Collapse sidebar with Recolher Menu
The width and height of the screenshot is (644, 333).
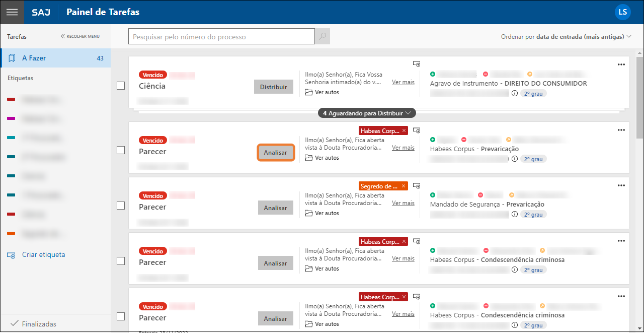pos(80,36)
